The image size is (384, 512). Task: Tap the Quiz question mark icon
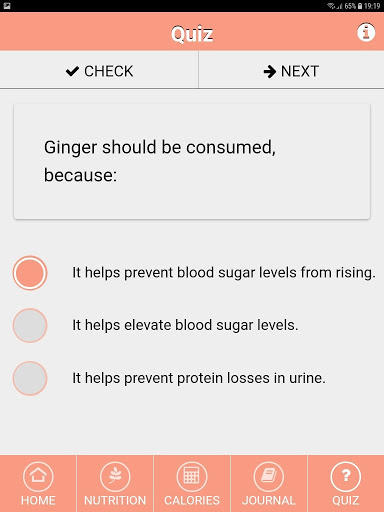pyautogui.click(x=346, y=477)
